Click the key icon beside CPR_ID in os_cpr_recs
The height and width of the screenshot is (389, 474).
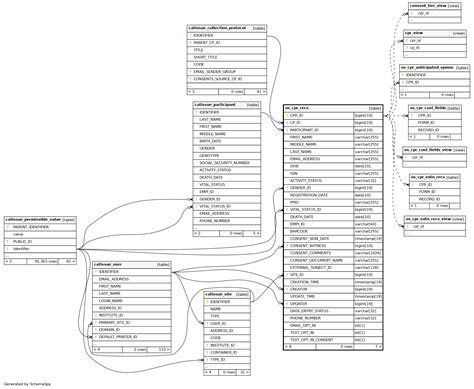pyautogui.click(x=287, y=116)
